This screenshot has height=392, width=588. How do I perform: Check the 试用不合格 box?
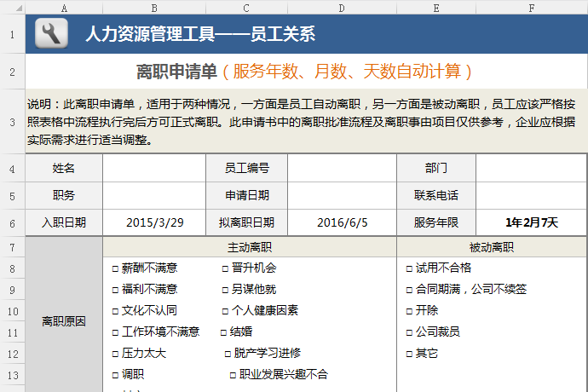[409, 268]
